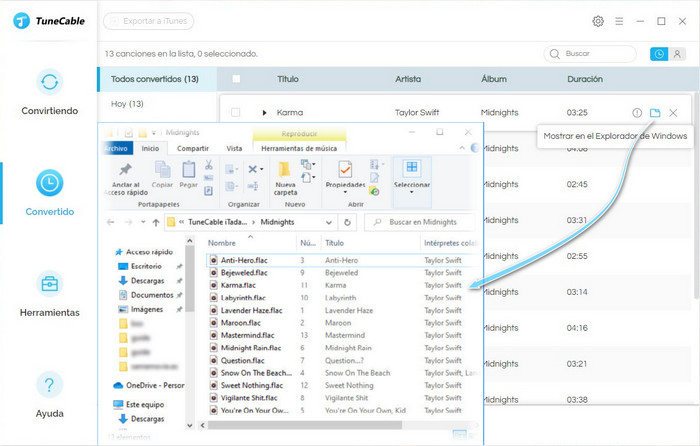
Task: Go back in Explorer navigation
Action: click(111, 222)
